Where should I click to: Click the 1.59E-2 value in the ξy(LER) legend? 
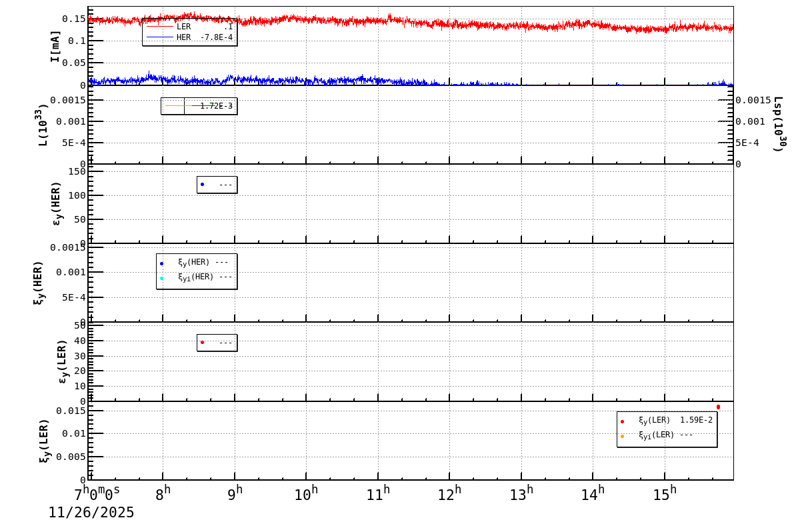(697, 421)
